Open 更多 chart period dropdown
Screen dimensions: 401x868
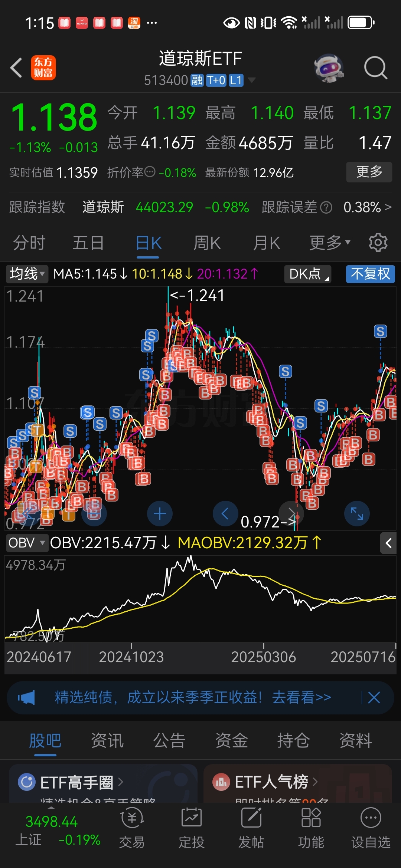pos(330,243)
